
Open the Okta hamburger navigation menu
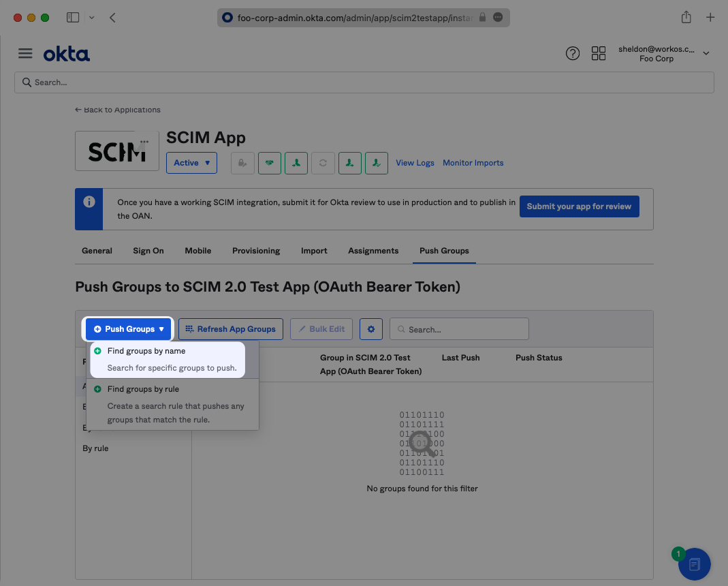coord(25,54)
